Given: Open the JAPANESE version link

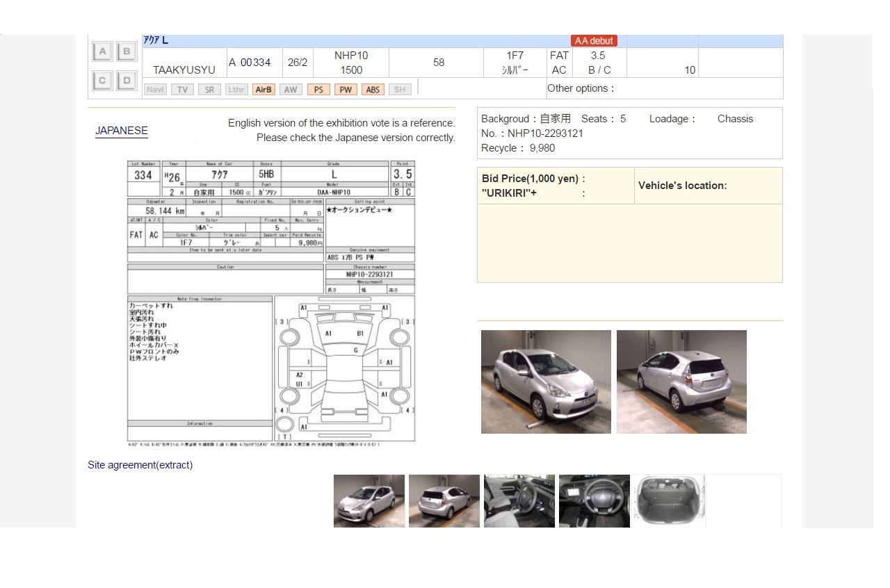Looking at the screenshot, I should [122, 131].
